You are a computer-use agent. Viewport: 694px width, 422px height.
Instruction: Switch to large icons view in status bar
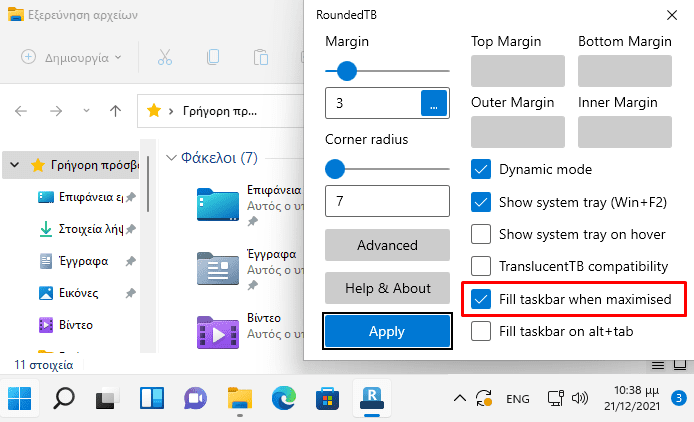[680, 365]
